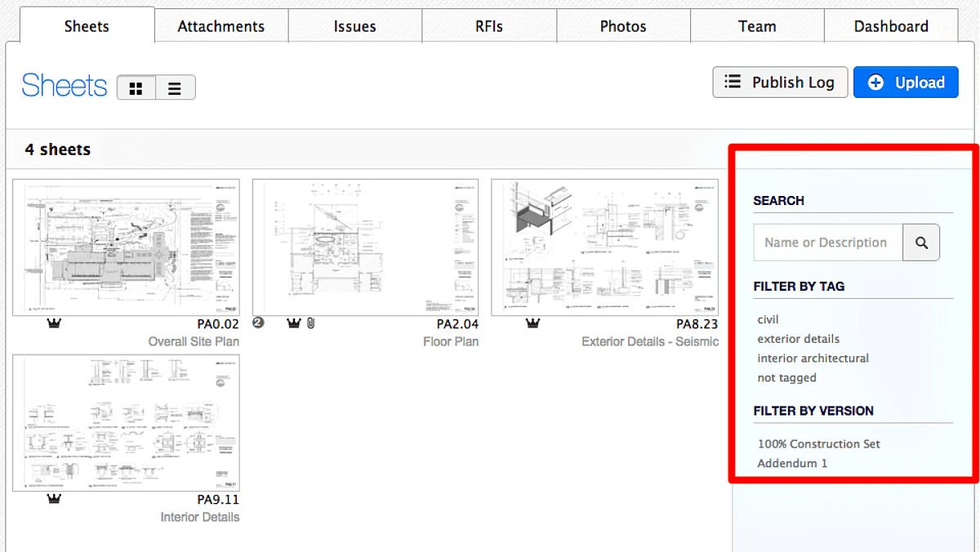Open the Attachments tab
Screen dimensions: 980x552
[221, 26]
